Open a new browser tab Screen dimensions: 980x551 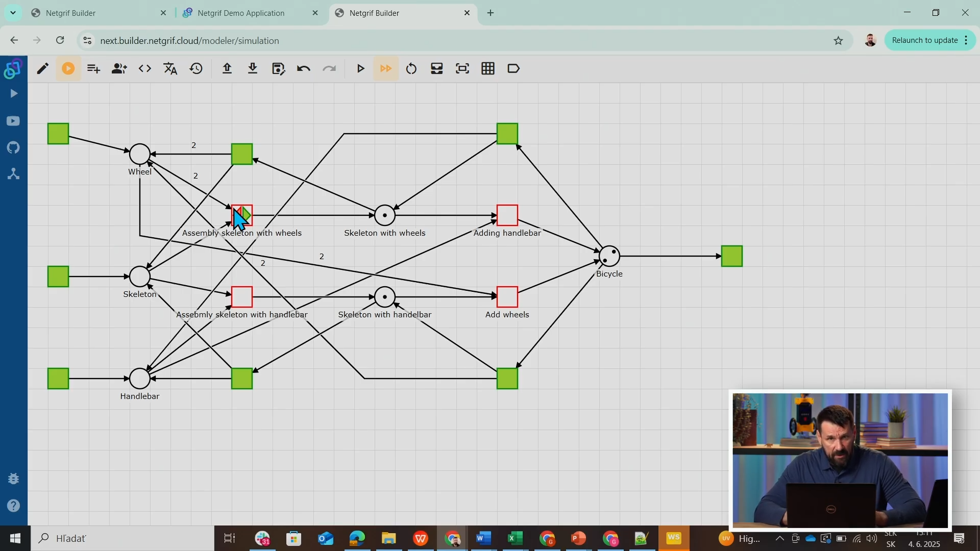(x=491, y=13)
